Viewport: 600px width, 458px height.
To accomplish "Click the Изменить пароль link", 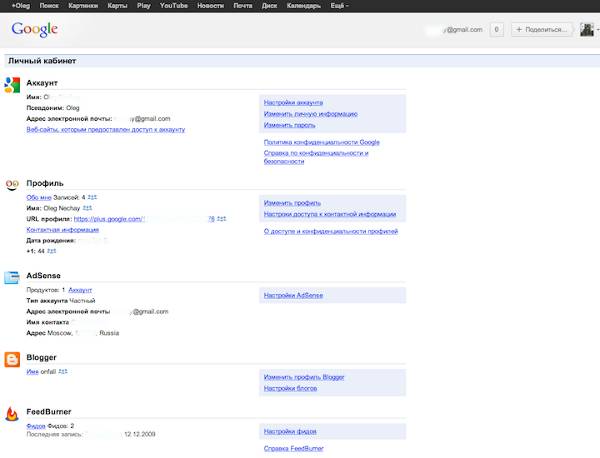I will 289,125.
